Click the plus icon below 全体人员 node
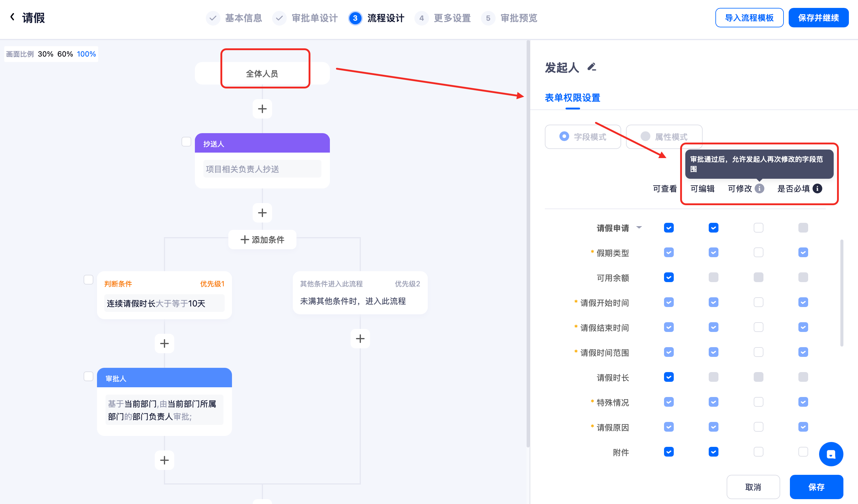The height and width of the screenshot is (504, 858). pos(262,109)
